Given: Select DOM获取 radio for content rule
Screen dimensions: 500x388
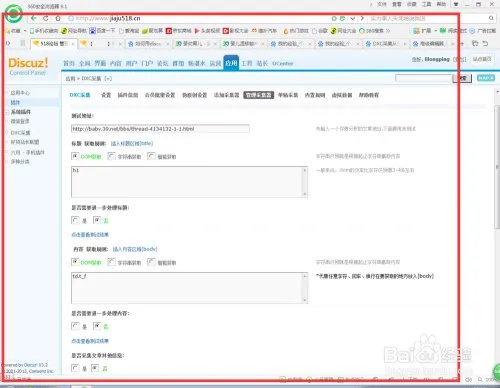Looking at the screenshot, I should (75, 262).
